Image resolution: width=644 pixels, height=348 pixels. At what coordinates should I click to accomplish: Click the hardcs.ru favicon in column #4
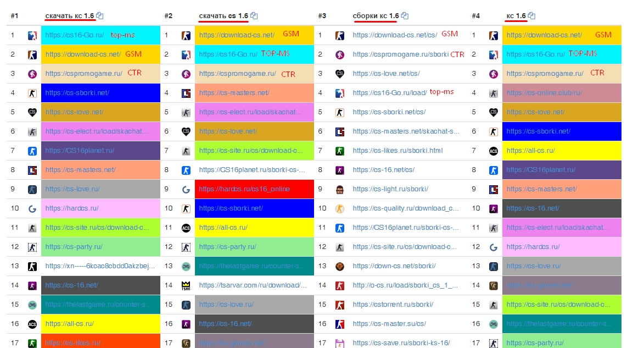[494, 247]
